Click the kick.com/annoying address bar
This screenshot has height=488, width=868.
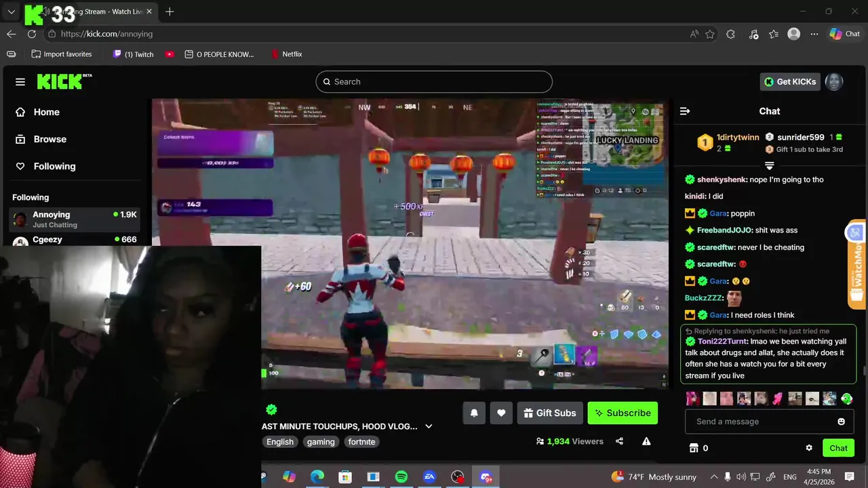[x=366, y=34]
